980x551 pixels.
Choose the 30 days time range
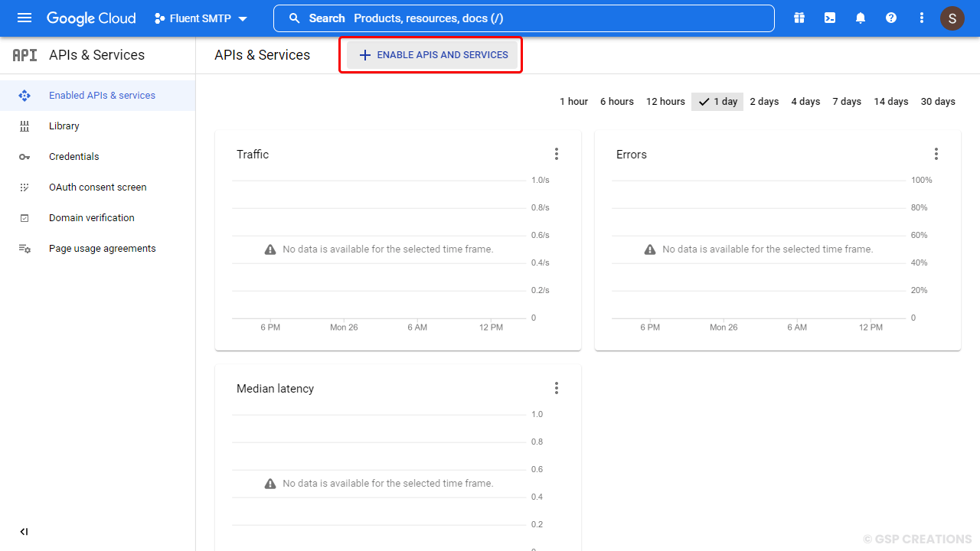click(x=937, y=101)
